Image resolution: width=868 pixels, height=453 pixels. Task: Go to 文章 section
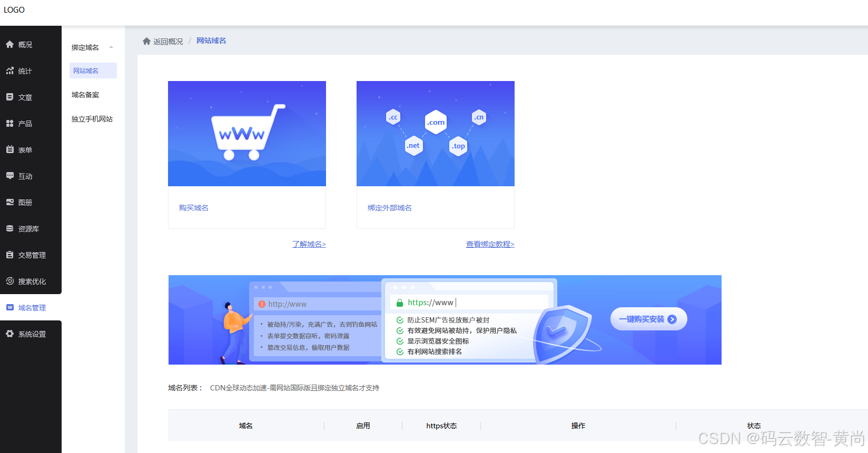tap(31, 97)
